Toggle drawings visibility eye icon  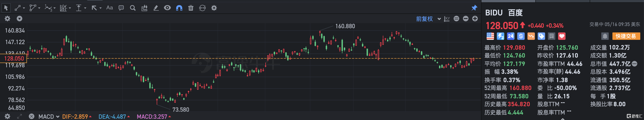167,8
